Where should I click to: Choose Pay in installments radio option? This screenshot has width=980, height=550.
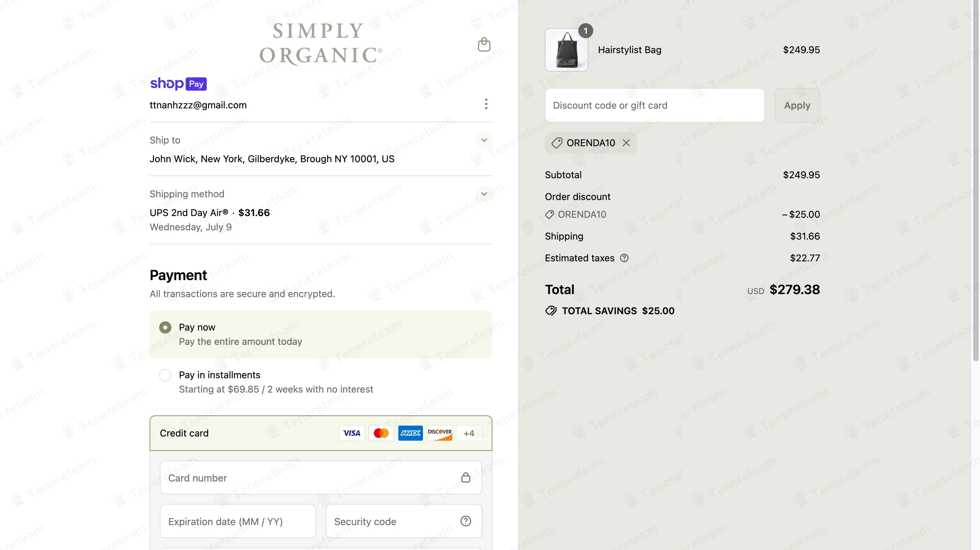click(165, 376)
